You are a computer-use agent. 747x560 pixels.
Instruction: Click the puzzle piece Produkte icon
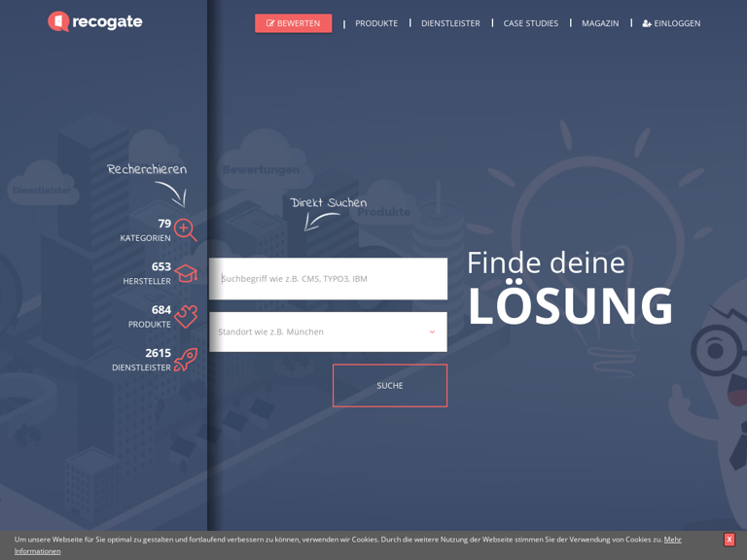[185, 316]
